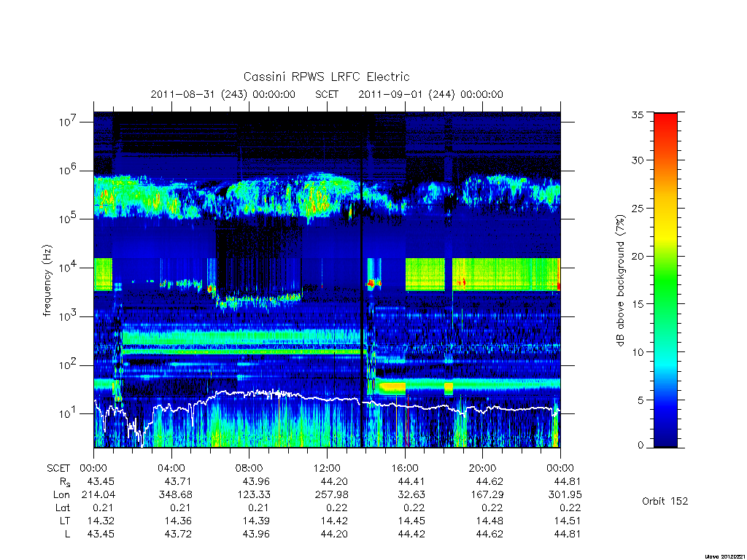747x560 pixels.
Task: Select the 08:00 SCET time label
Action: 249,468
